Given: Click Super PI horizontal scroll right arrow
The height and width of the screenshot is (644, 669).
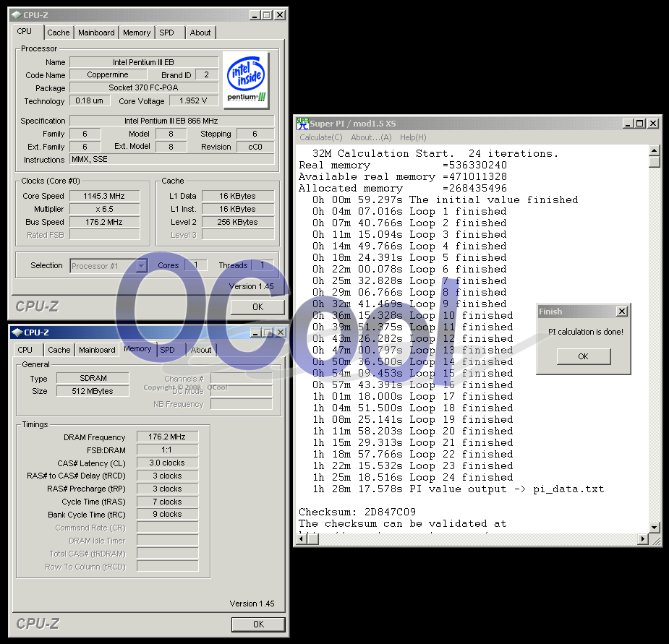Looking at the screenshot, I should pyautogui.click(x=643, y=539).
